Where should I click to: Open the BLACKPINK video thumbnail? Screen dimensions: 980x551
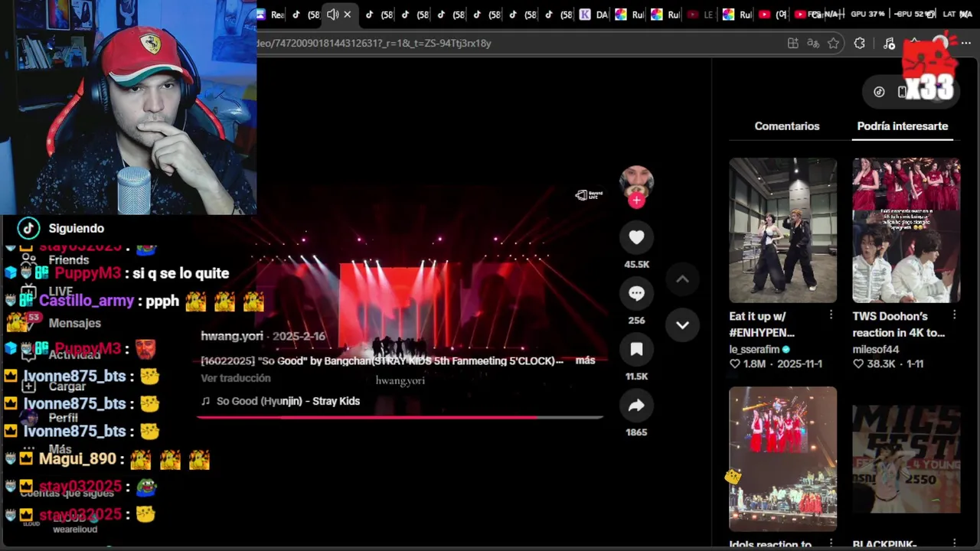(906, 458)
